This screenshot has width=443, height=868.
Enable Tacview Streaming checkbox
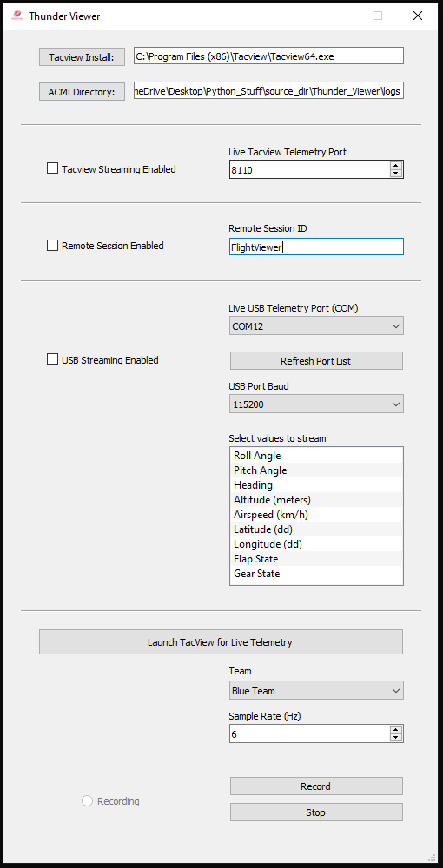pos(52,169)
